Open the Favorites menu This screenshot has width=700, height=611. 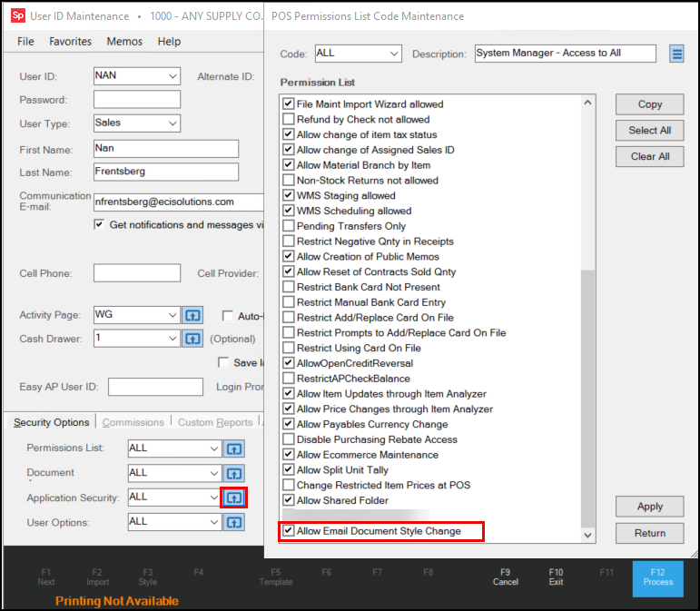pyautogui.click(x=71, y=42)
